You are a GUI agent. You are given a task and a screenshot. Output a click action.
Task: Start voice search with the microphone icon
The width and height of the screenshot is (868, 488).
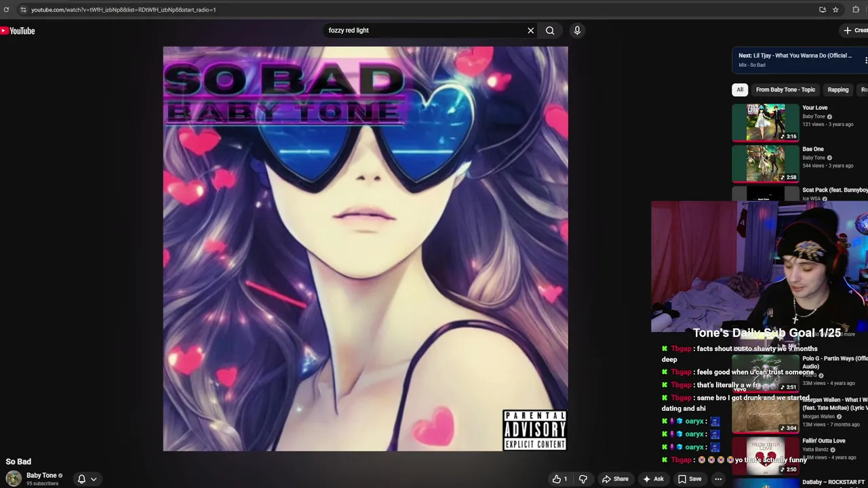(x=577, y=30)
